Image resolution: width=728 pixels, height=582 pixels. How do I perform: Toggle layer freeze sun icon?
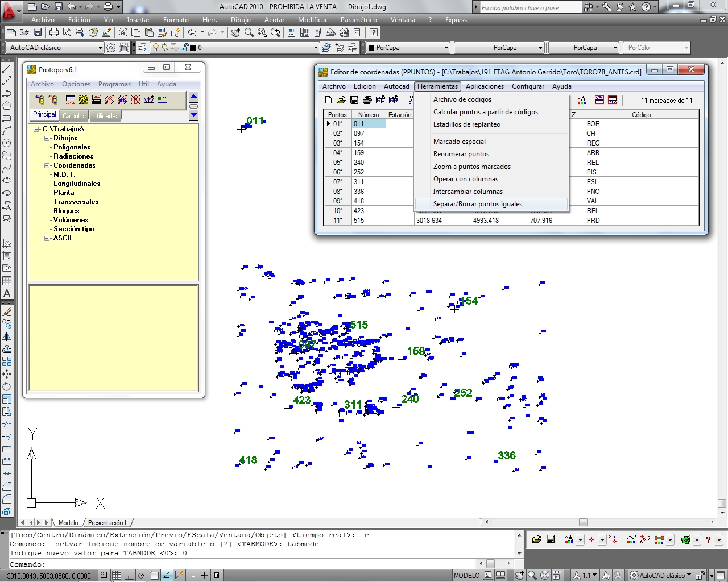[x=165, y=48]
